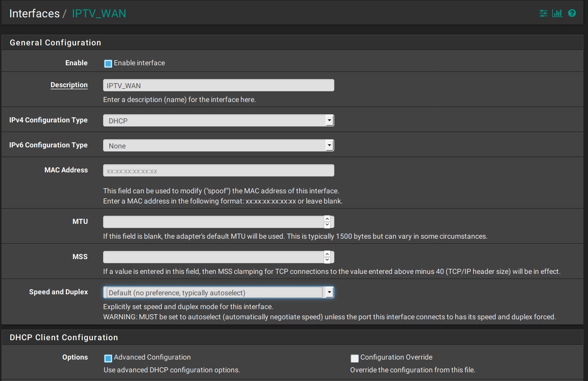Open the status graph bar chart icon

tap(557, 13)
